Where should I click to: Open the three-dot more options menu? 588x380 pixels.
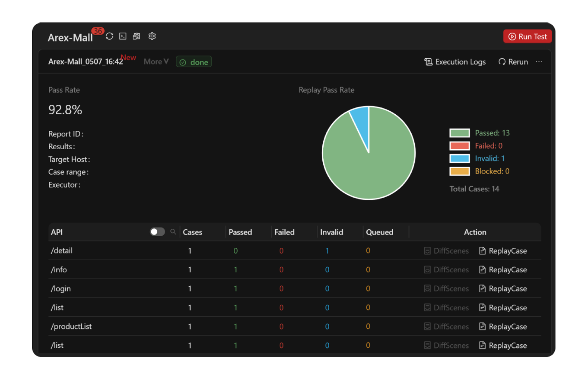click(539, 61)
